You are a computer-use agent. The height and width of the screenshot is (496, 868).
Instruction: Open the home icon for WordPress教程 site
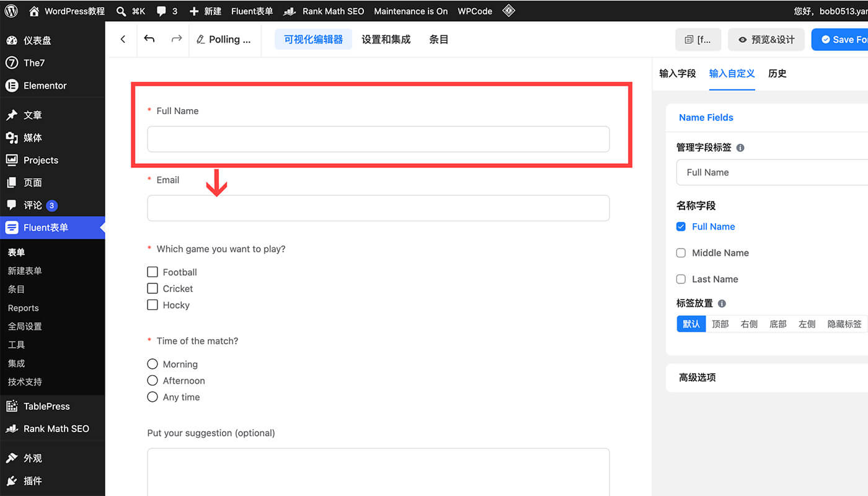34,11
